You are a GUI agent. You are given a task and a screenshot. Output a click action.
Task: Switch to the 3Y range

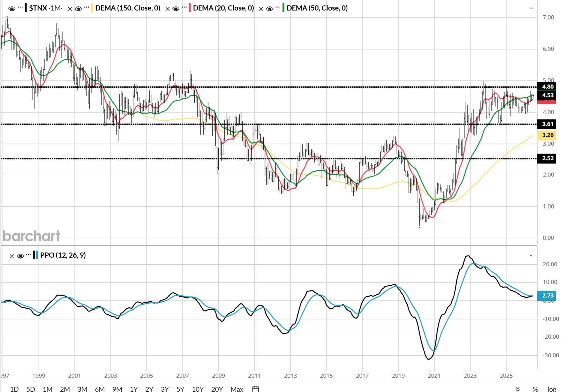[165, 389]
